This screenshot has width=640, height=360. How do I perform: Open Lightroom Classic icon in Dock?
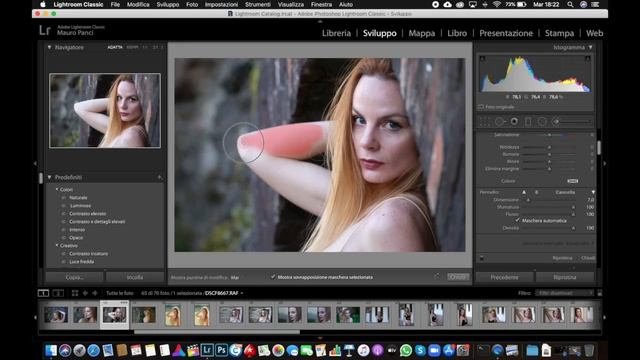click(207, 350)
